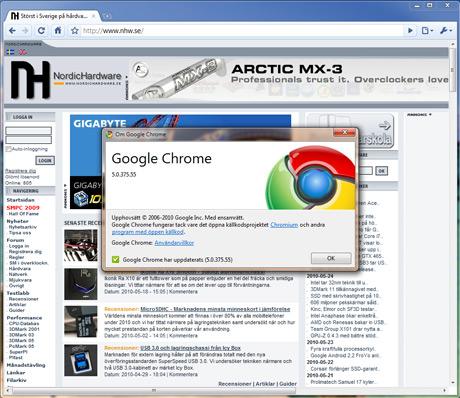
Task: Open the wrench tools menu
Action: tap(445, 31)
